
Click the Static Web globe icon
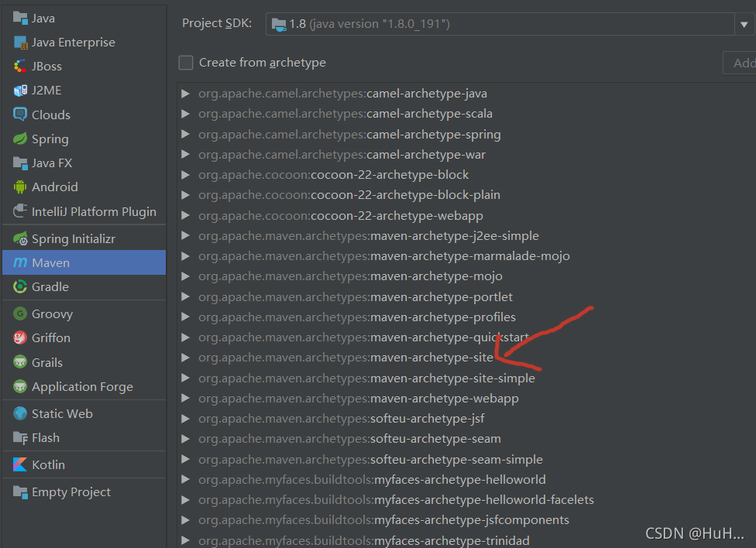20,413
